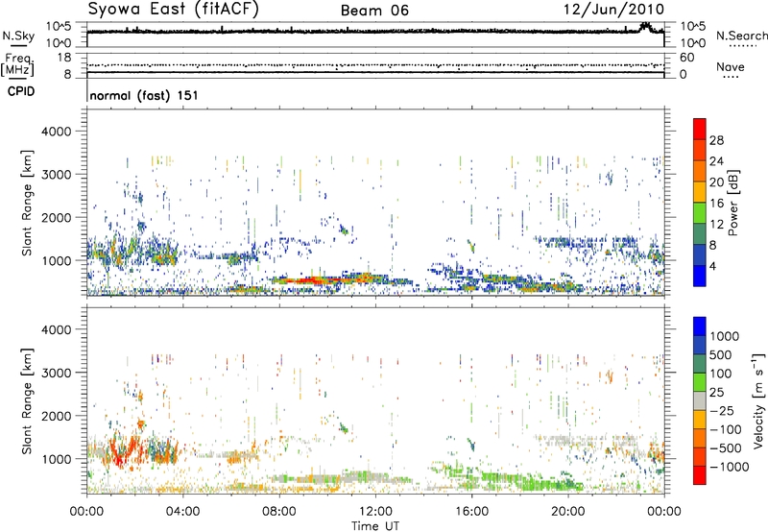This screenshot has width=768, height=532.
Task: Click 'Slant Range [km]' label of velocity panel
Action: [x=27, y=400]
